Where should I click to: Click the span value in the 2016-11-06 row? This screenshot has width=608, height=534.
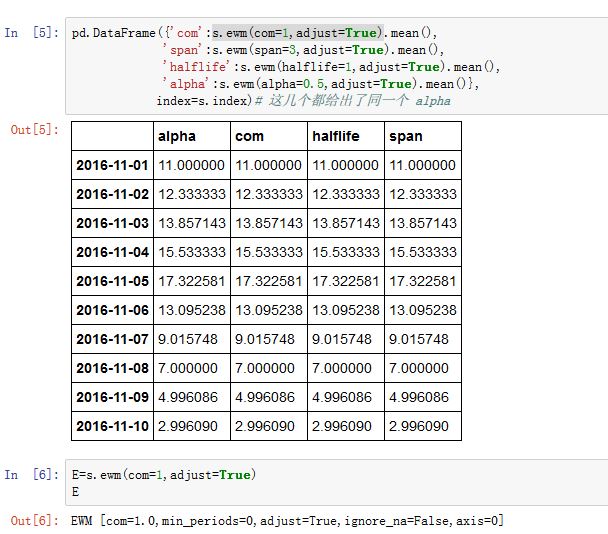click(x=422, y=310)
